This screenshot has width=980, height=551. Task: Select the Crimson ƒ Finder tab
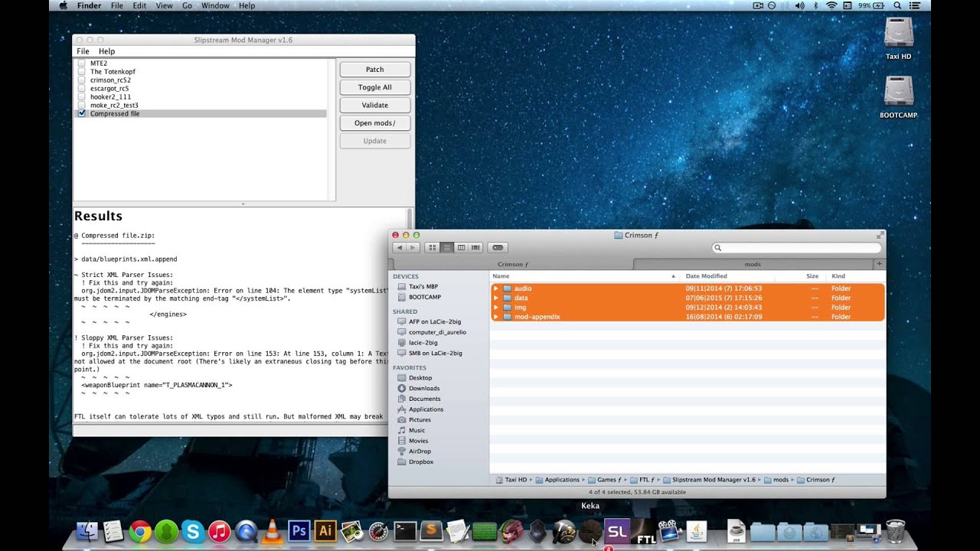511,264
